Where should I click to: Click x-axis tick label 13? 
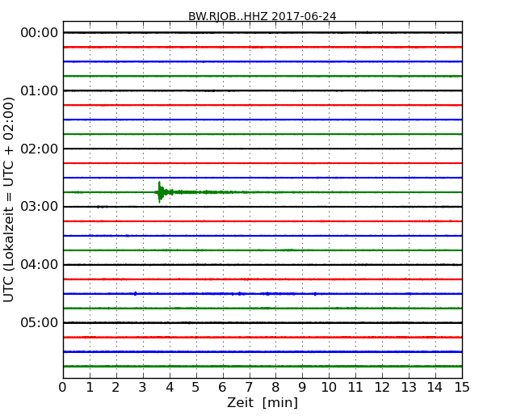(409, 388)
